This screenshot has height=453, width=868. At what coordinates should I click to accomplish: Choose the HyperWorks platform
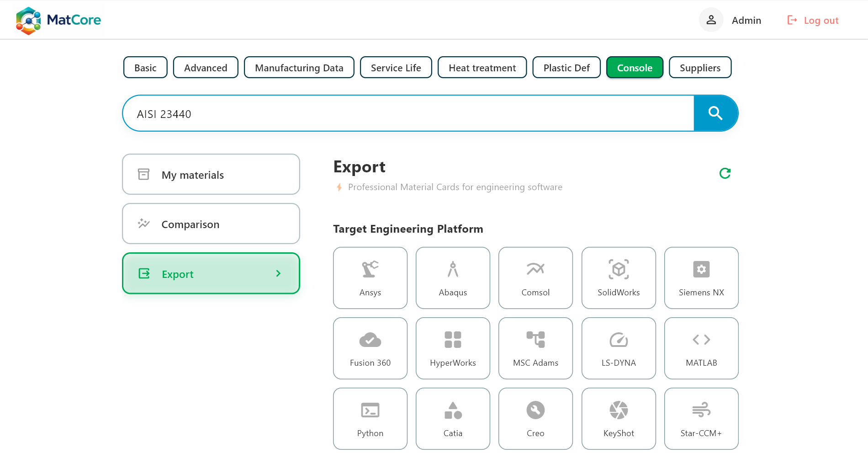453,348
